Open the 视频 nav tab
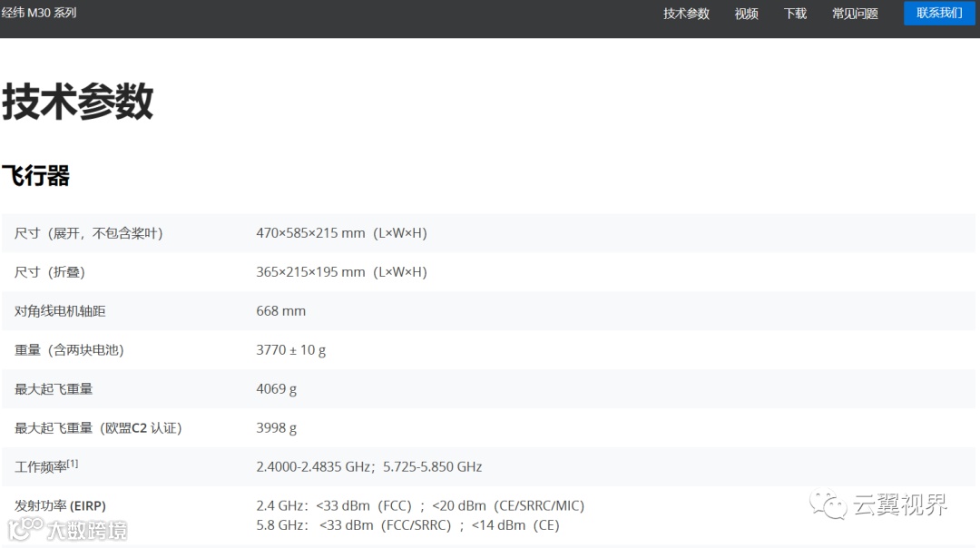 (746, 14)
